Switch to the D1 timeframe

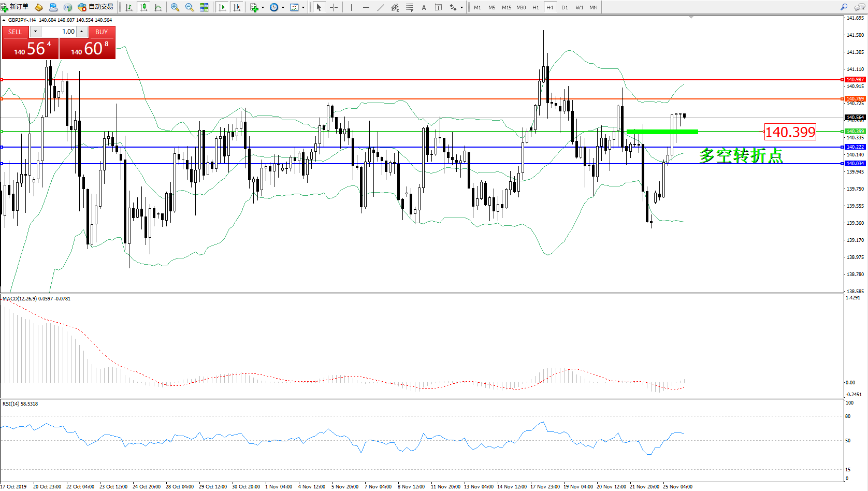click(x=565, y=7)
